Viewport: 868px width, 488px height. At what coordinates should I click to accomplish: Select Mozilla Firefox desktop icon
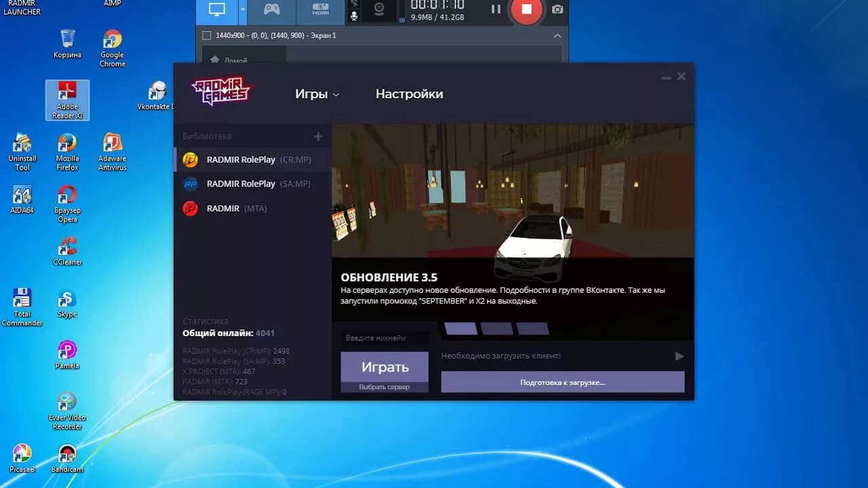click(67, 152)
